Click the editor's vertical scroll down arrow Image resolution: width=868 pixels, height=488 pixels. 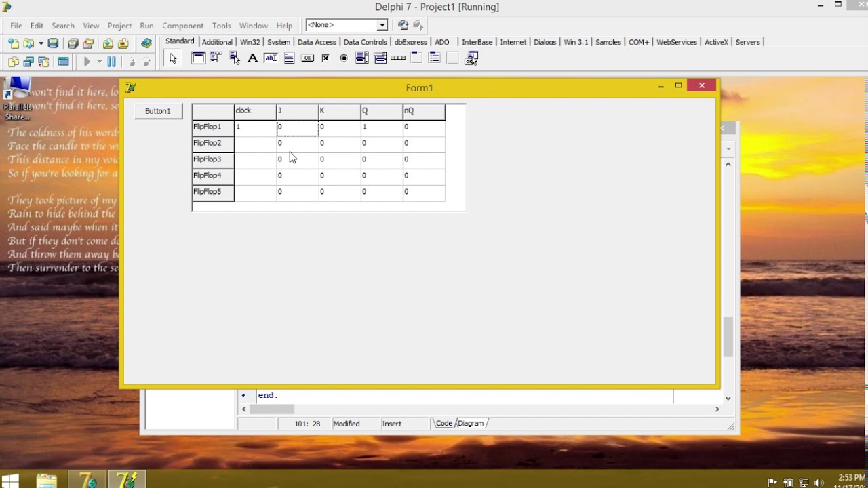coord(728,398)
